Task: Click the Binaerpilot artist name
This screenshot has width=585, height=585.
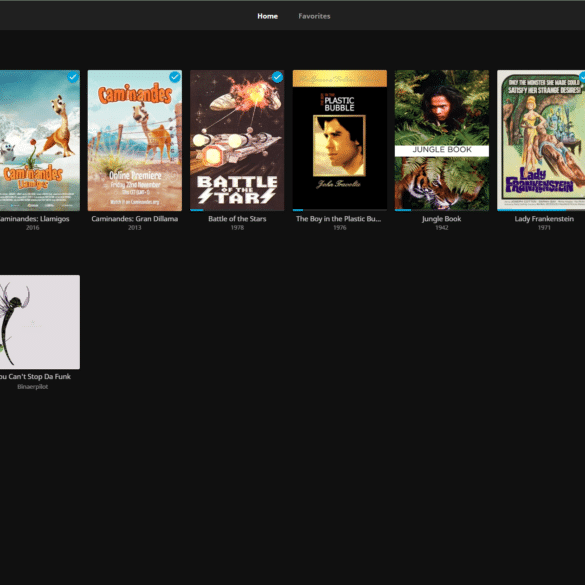Action: tap(32, 387)
